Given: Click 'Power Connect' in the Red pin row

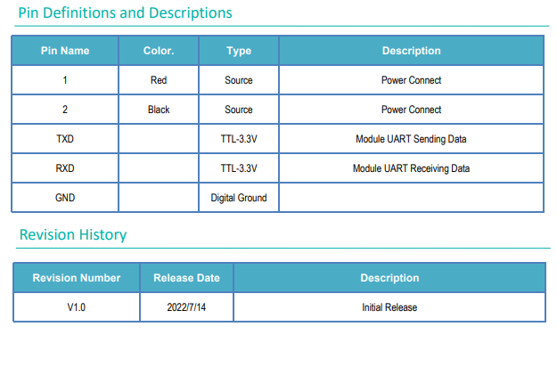Looking at the screenshot, I should [x=411, y=80].
